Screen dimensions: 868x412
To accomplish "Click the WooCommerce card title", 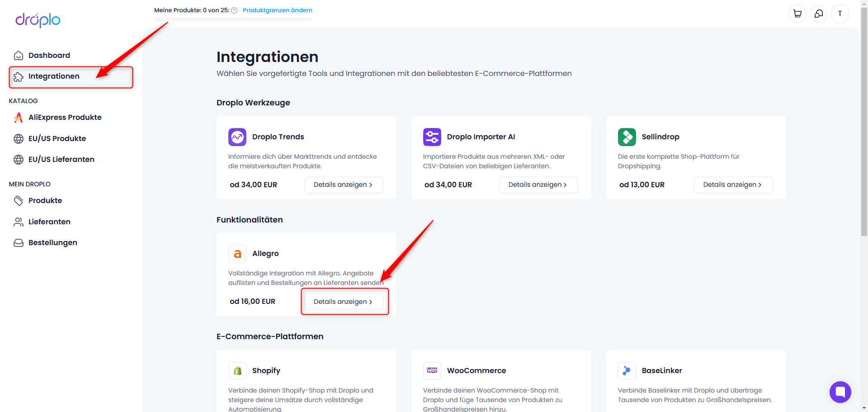I will (476, 370).
